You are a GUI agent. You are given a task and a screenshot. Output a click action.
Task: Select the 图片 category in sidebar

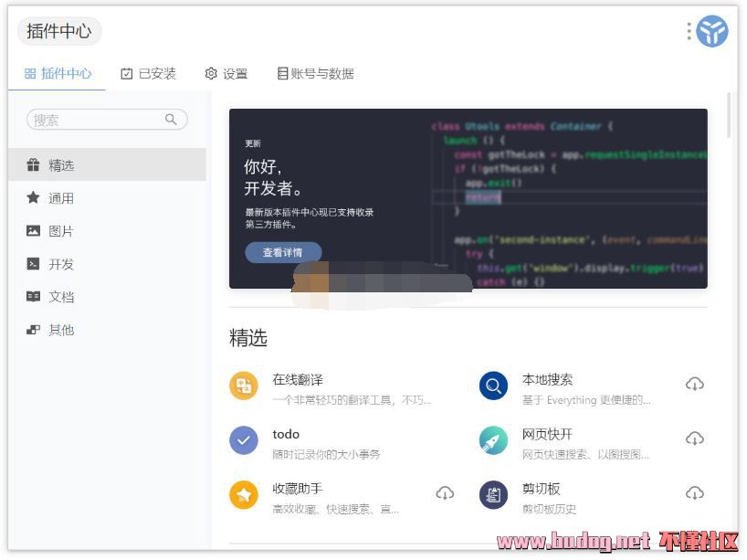(107, 231)
